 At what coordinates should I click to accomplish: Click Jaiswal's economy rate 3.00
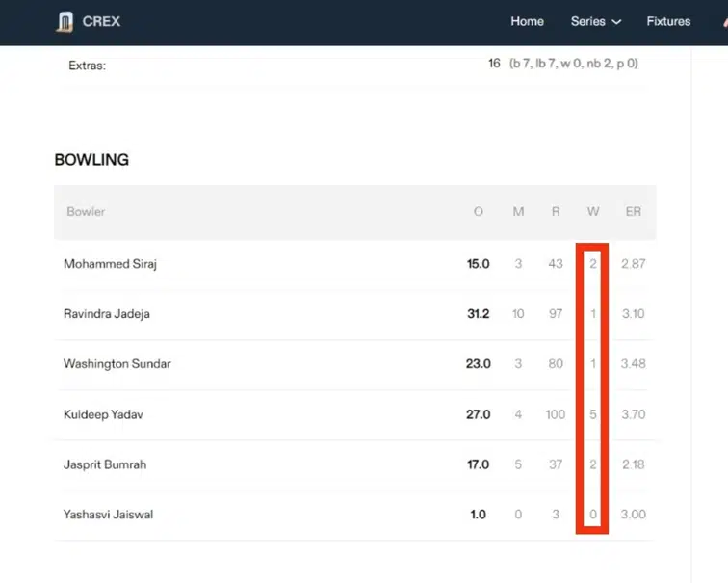pyautogui.click(x=634, y=515)
